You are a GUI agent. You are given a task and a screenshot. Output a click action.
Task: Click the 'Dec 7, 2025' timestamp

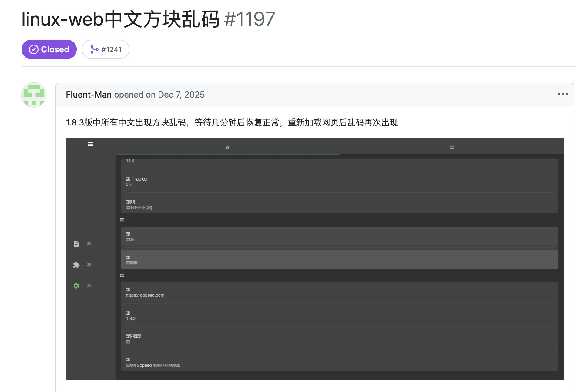(181, 95)
